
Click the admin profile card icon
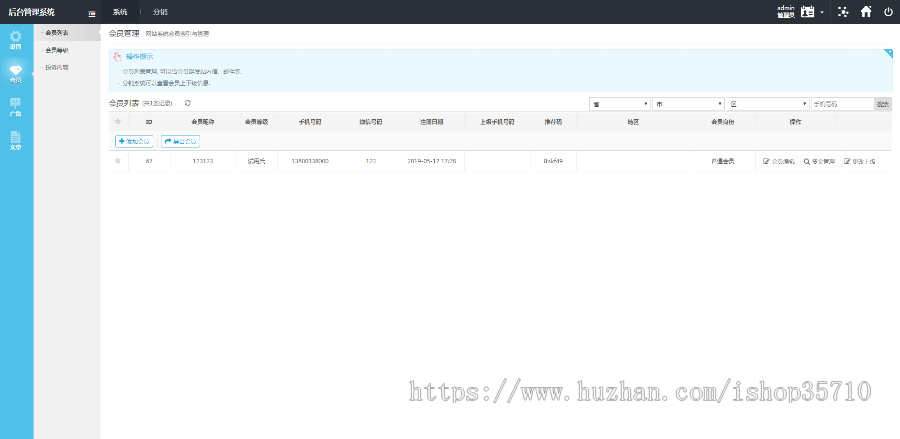coord(808,11)
